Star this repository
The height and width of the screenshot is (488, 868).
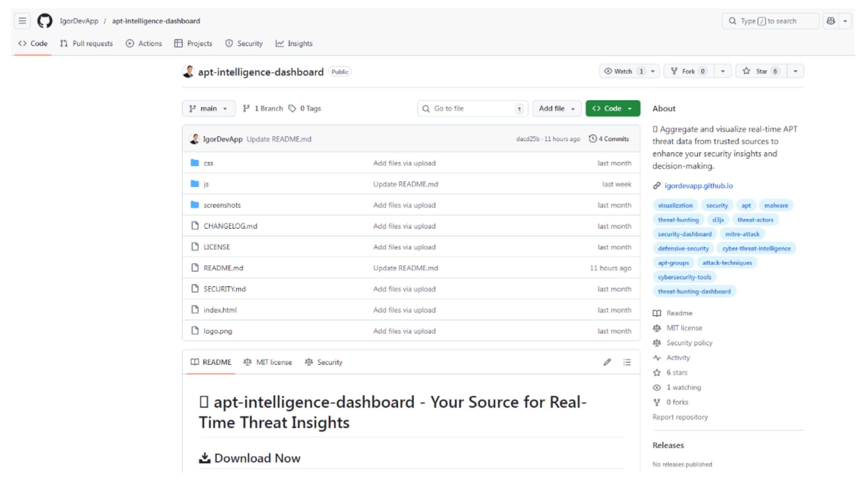click(x=762, y=71)
